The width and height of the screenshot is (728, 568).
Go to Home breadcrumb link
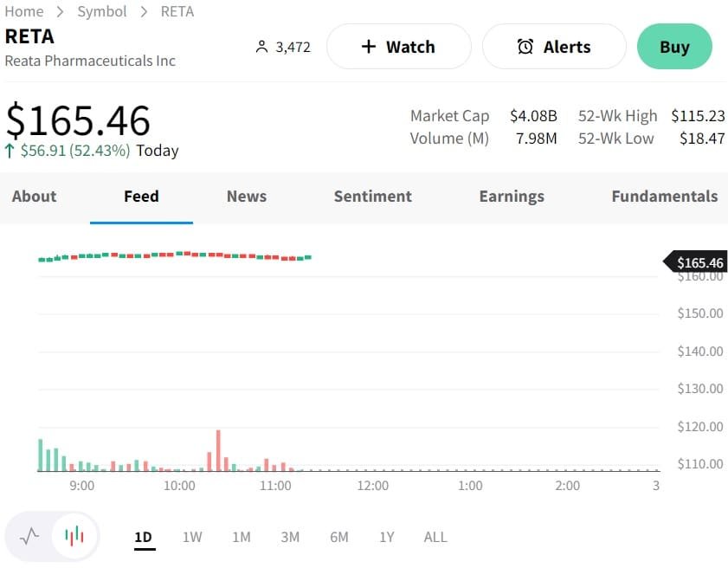24,11
